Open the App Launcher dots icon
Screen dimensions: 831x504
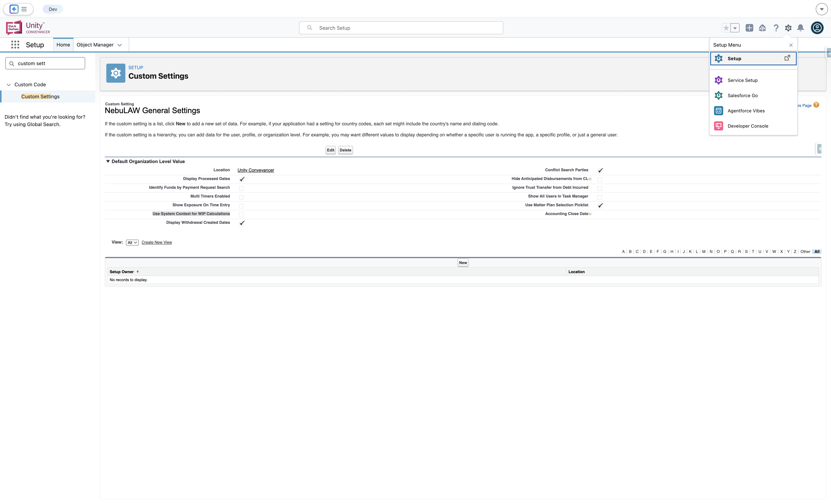(15, 45)
